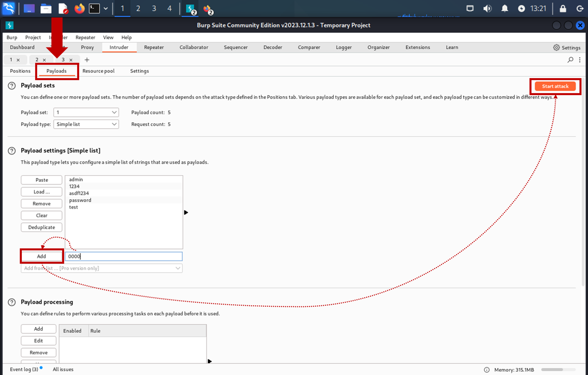The height and width of the screenshot is (375, 588).
Task: Open the terminal emulator in the panel
Action: [94, 9]
